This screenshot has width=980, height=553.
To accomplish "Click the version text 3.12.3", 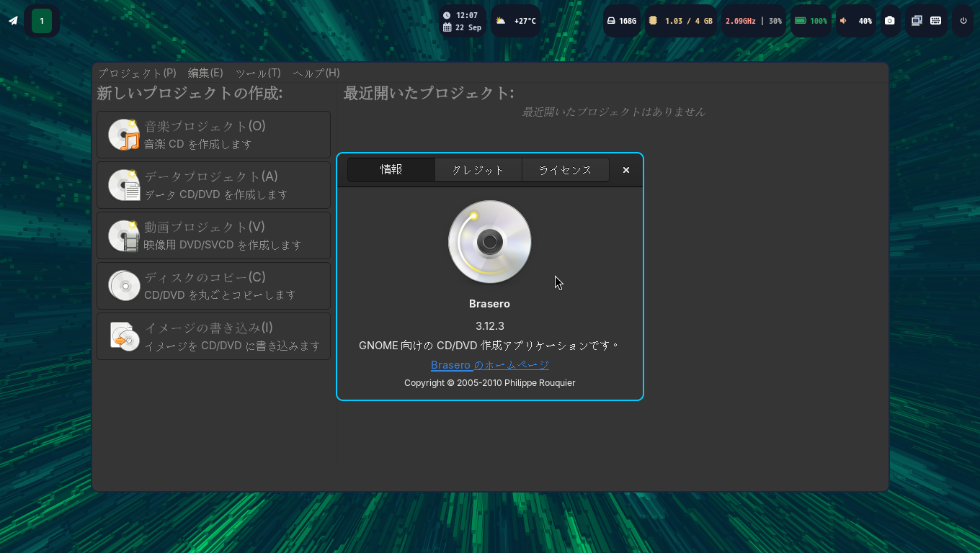I will coord(490,326).
